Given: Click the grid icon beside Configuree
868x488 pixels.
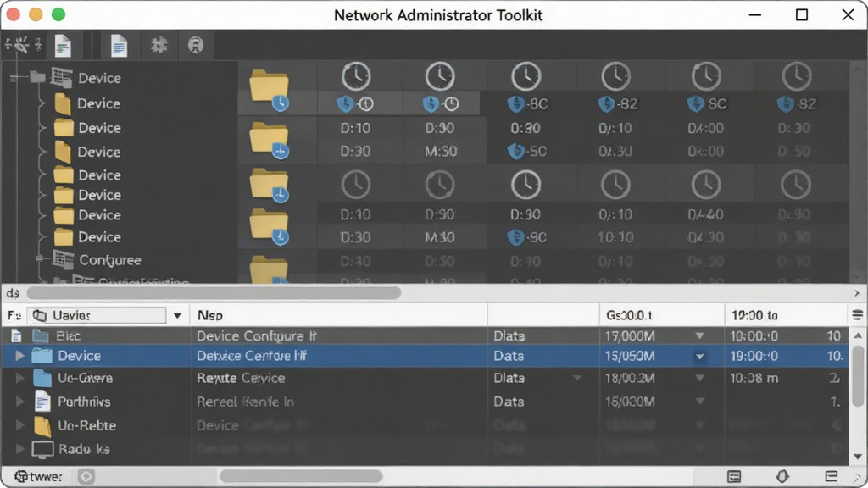Looking at the screenshot, I should (63, 259).
